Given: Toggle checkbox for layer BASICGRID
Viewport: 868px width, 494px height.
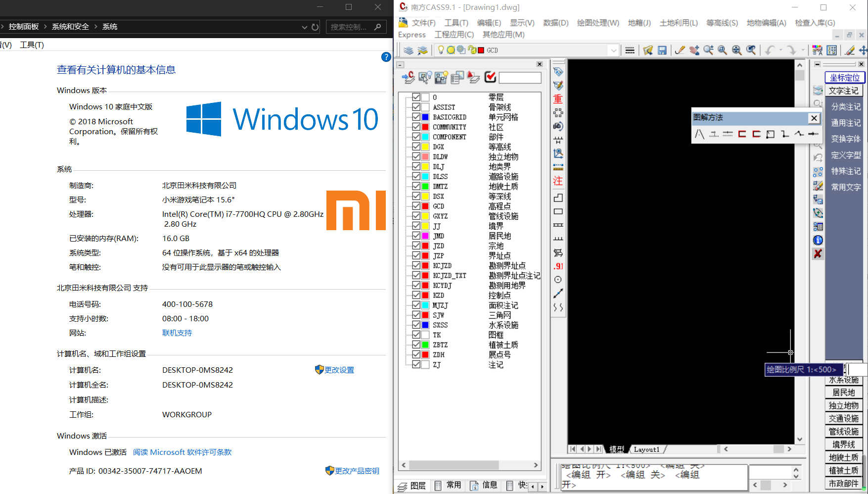Looking at the screenshot, I should [416, 117].
